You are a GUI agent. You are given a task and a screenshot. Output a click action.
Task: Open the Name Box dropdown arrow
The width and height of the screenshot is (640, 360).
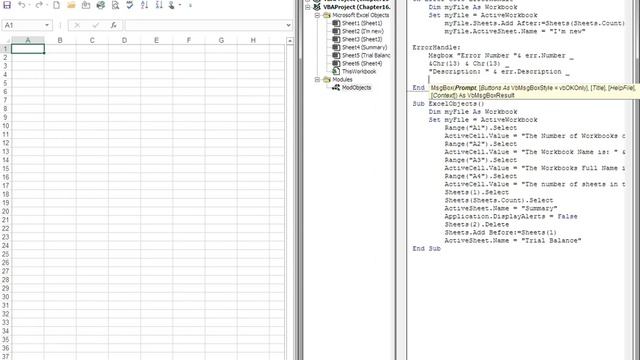point(47,25)
